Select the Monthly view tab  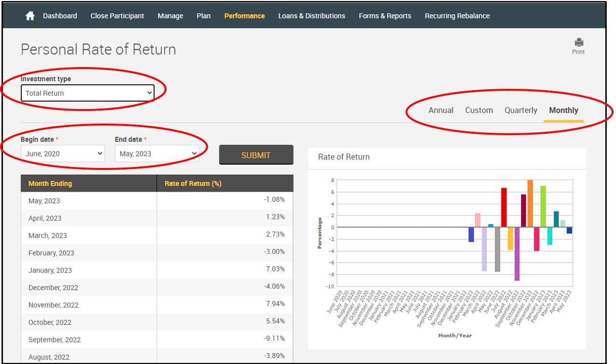tap(563, 110)
